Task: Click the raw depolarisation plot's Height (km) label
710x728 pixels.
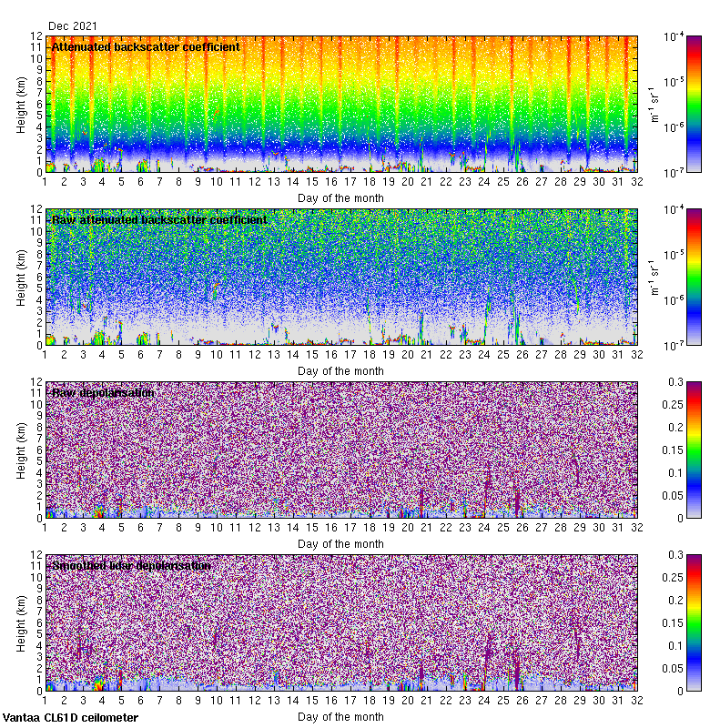Action: (22, 450)
